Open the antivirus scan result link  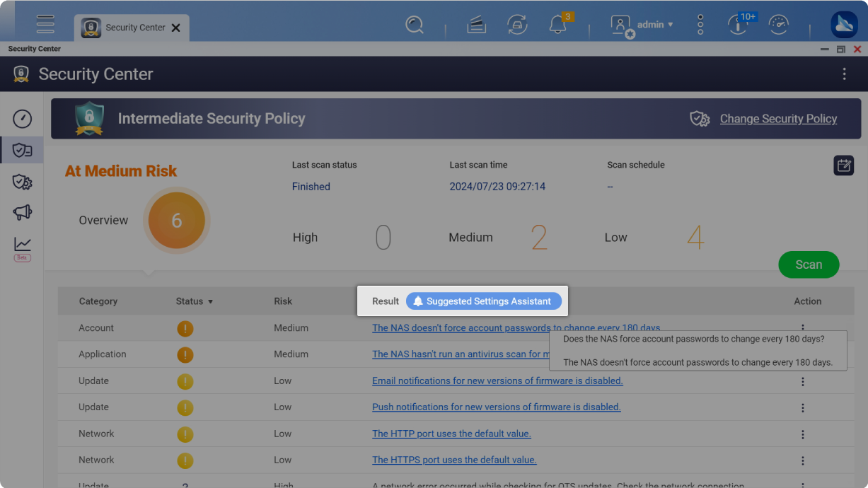461,354
